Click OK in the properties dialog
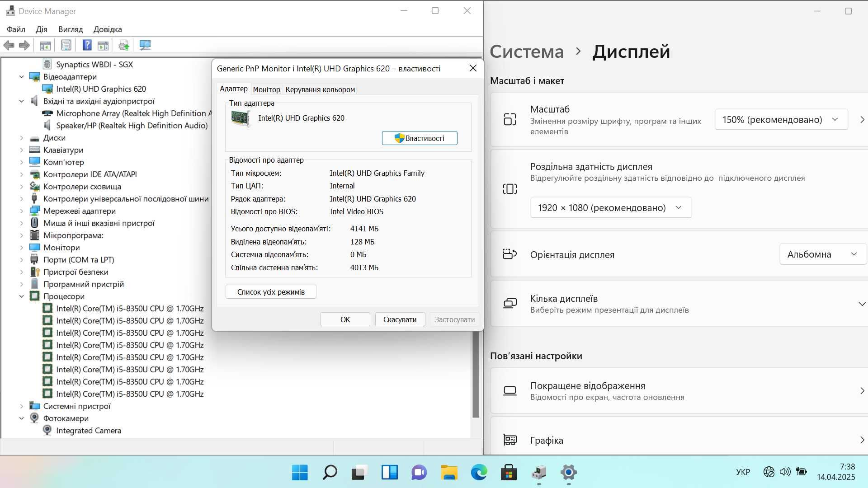This screenshot has height=488, width=868. click(x=345, y=319)
